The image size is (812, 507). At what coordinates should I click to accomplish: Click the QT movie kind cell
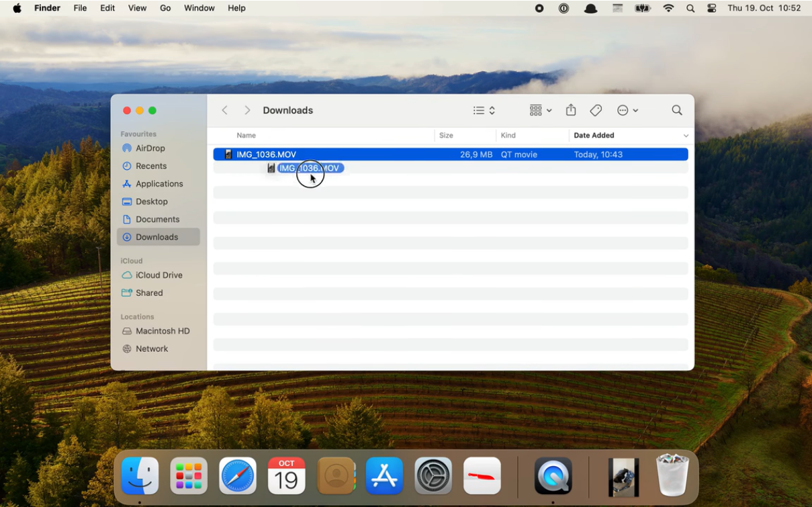click(x=519, y=154)
